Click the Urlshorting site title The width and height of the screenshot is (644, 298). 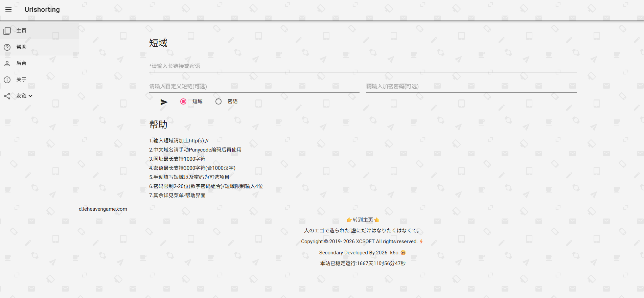pyautogui.click(x=42, y=9)
